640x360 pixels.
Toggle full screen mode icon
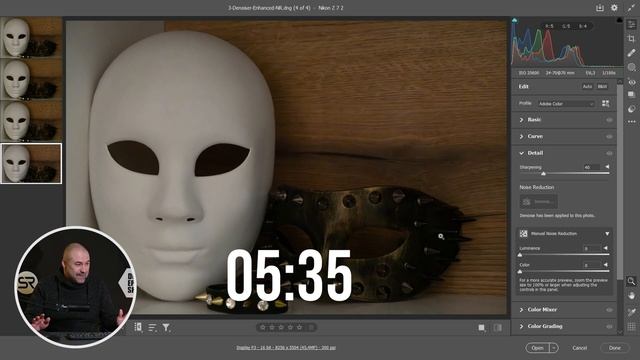[631, 8]
